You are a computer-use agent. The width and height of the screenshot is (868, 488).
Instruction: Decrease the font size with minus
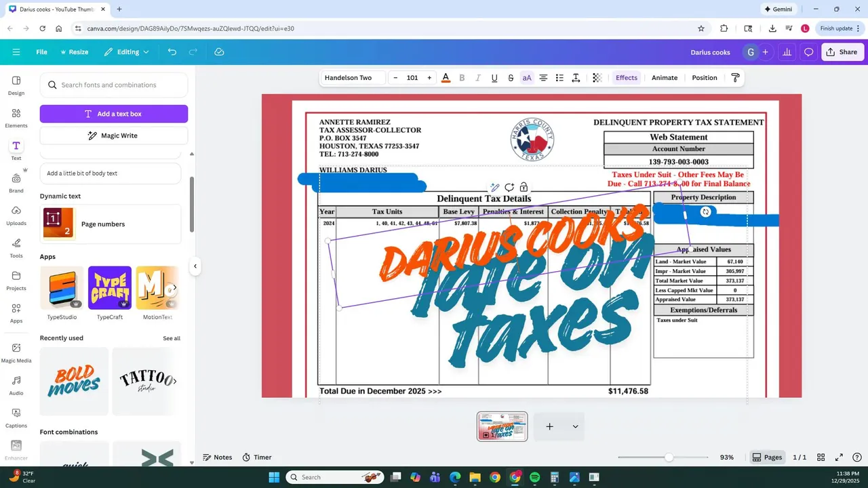pos(395,78)
